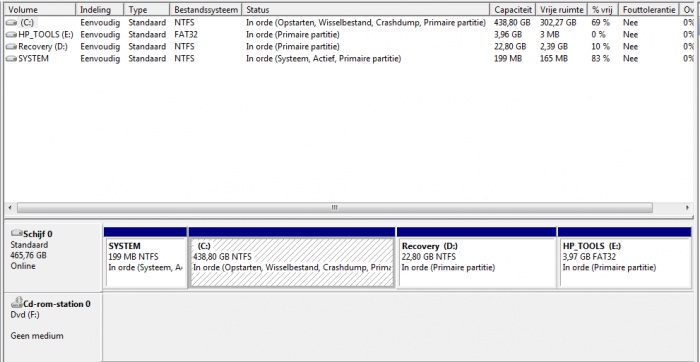Screen dimensions: 700x362
Task: Sort by the Fouttolerantie column header
Action: 649,9
